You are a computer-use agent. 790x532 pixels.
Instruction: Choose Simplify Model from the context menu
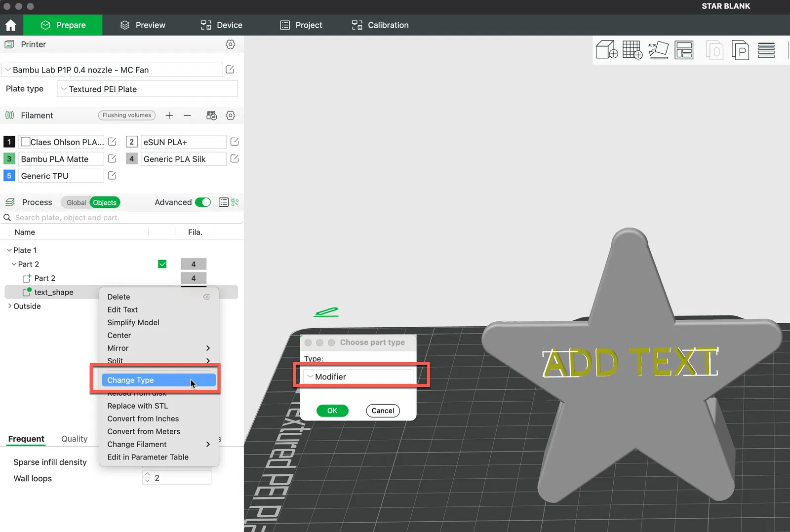click(159, 323)
